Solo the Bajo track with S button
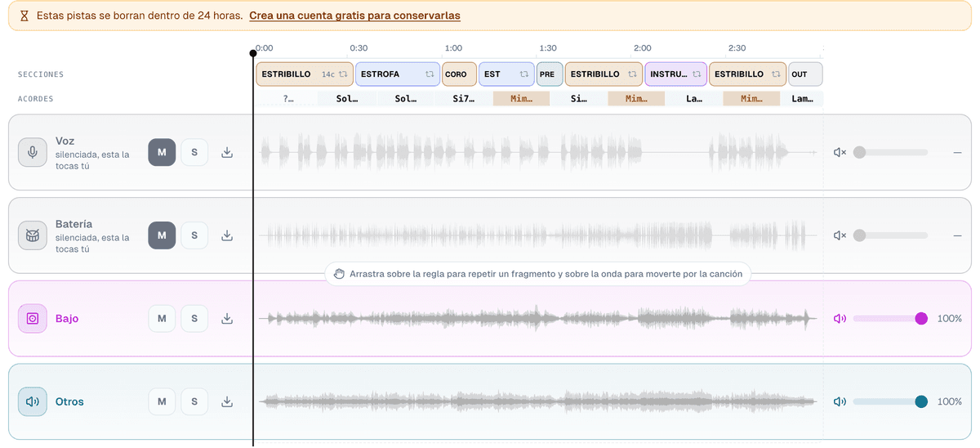Screen dimensions: 980x448 (x=194, y=319)
